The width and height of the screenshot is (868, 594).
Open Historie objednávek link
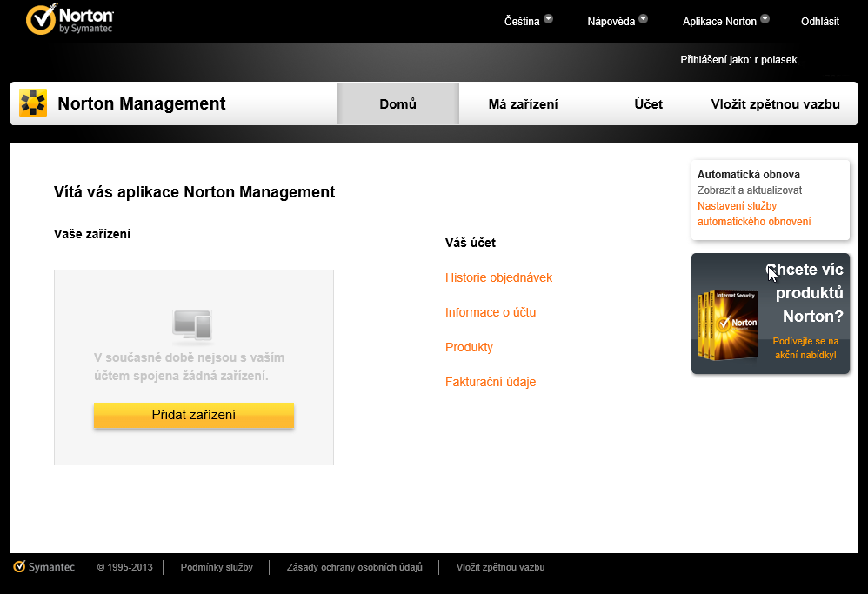pos(498,277)
